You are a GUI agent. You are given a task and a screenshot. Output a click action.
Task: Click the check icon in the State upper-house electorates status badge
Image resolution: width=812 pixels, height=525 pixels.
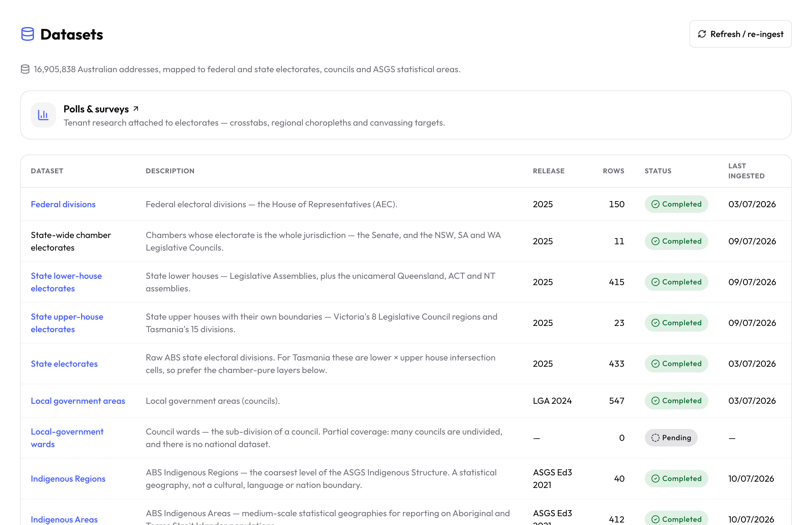[656, 323]
